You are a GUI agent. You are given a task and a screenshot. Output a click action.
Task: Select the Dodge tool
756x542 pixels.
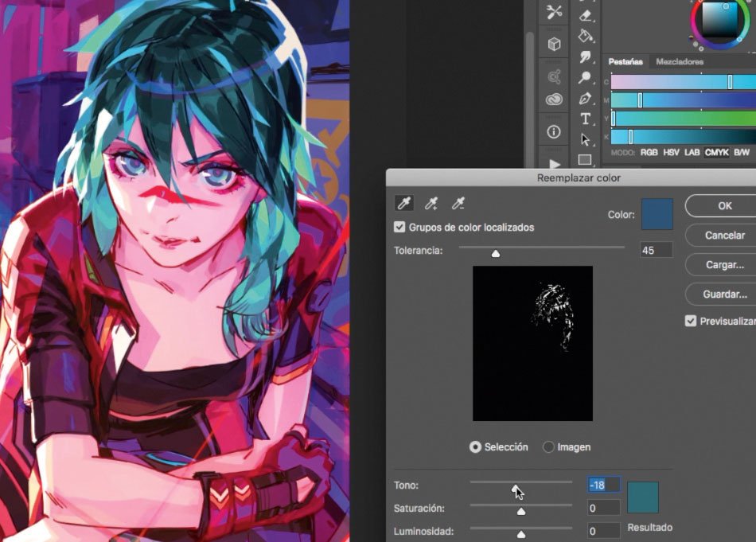586,78
